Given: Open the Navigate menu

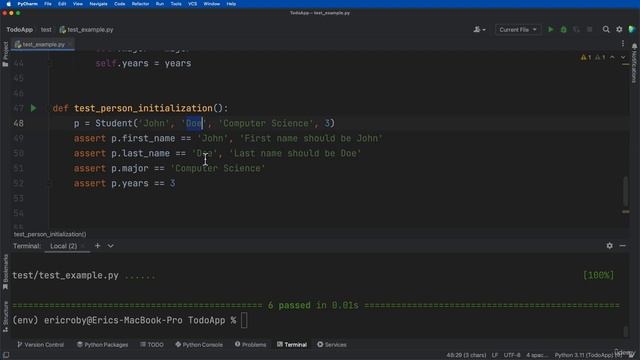Looking at the screenshot, I should click(98, 4).
